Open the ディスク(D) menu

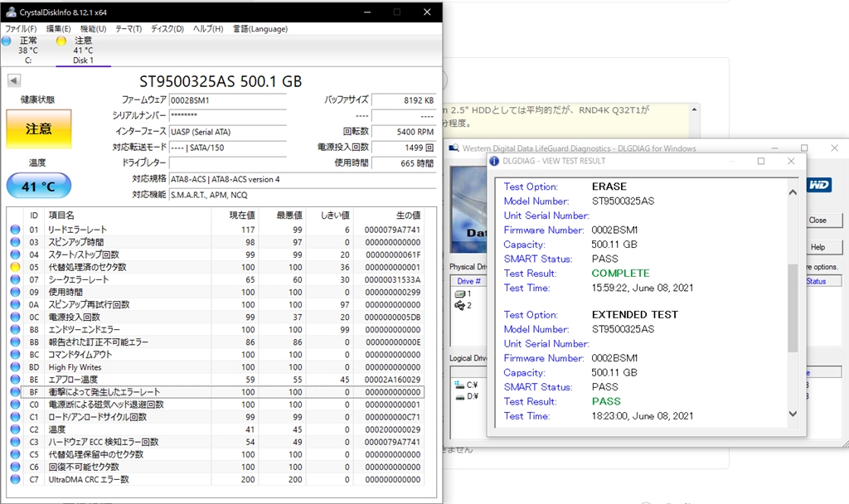coord(167,29)
